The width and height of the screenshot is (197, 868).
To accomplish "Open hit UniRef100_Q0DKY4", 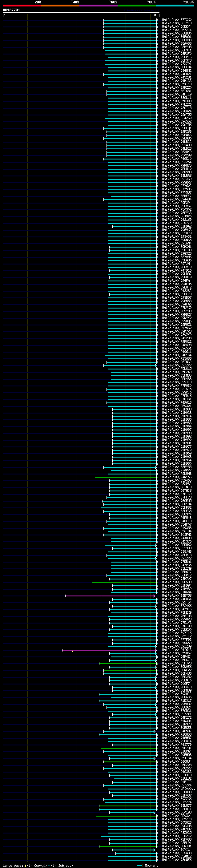I will click(176, 26).
